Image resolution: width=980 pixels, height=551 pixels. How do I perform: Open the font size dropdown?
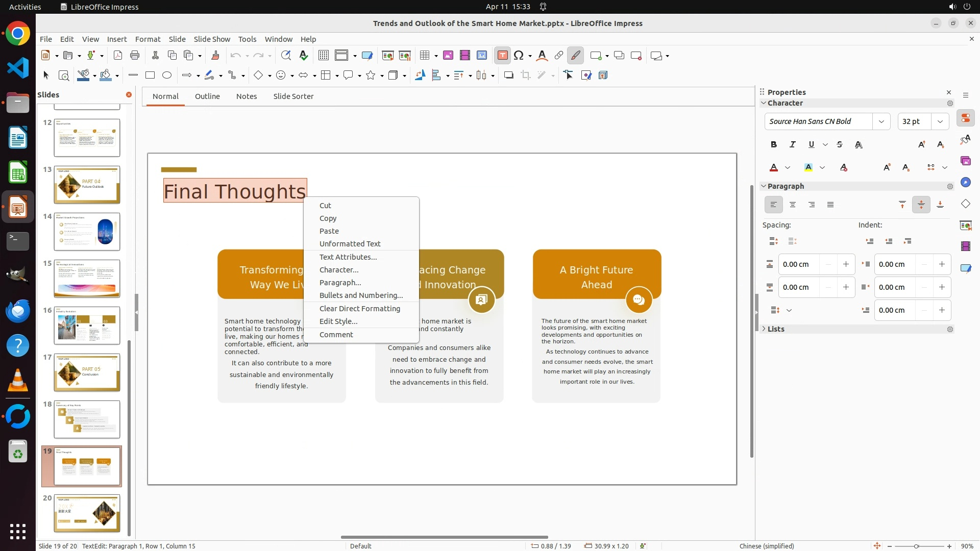(x=940, y=121)
